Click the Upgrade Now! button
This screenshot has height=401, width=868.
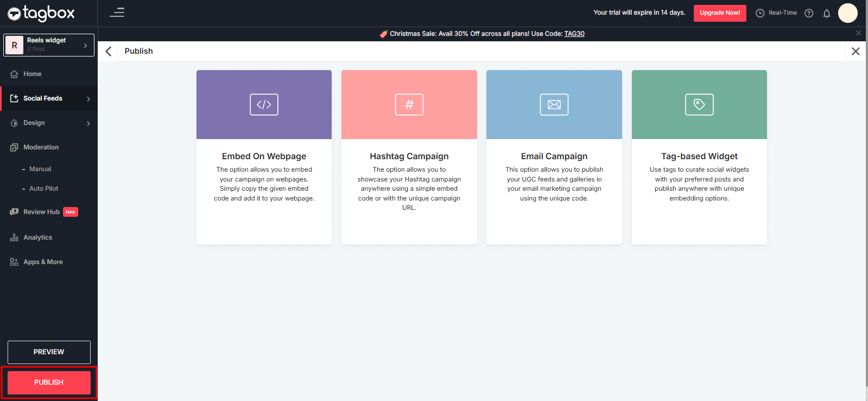pyautogui.click(x=719, y=13)
